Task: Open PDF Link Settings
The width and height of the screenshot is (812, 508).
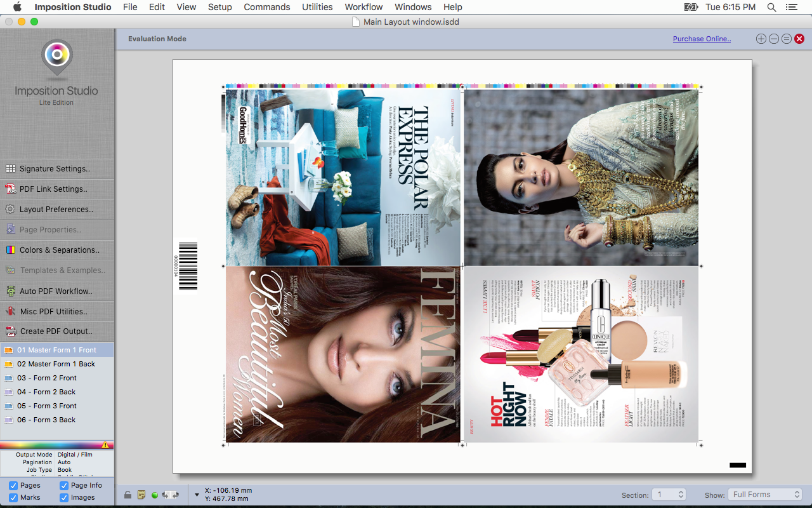Action: 57,189
